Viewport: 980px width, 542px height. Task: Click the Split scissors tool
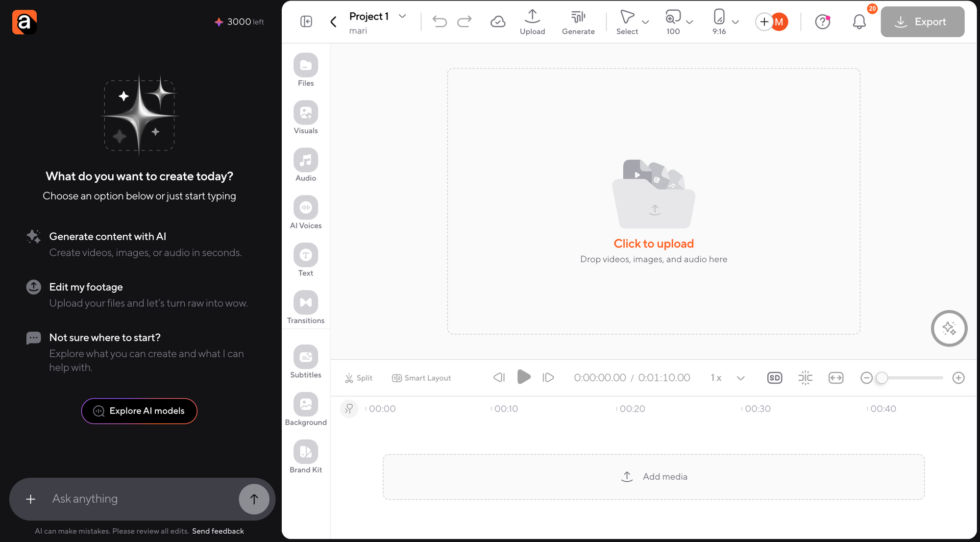tap(359, 378)
